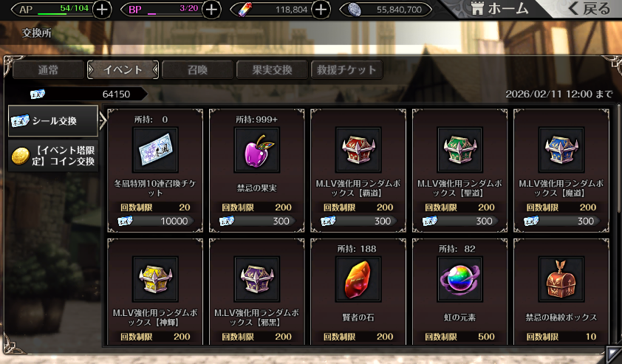
Task: Go back with the 戻る button
Action: point(589,9)
